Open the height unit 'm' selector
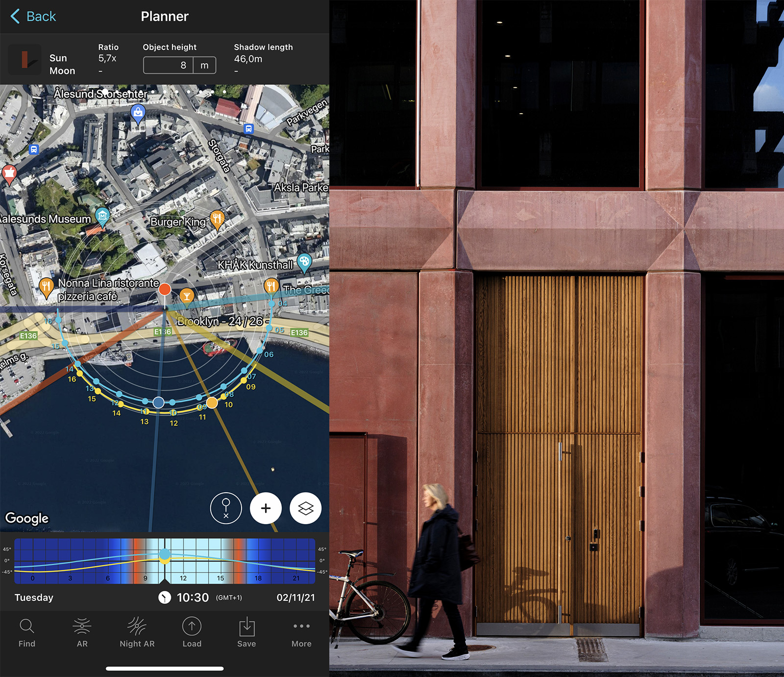 click(205, 65)
